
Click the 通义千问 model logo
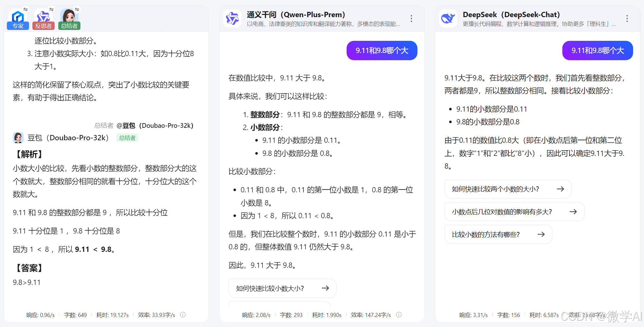pos(232,18)
